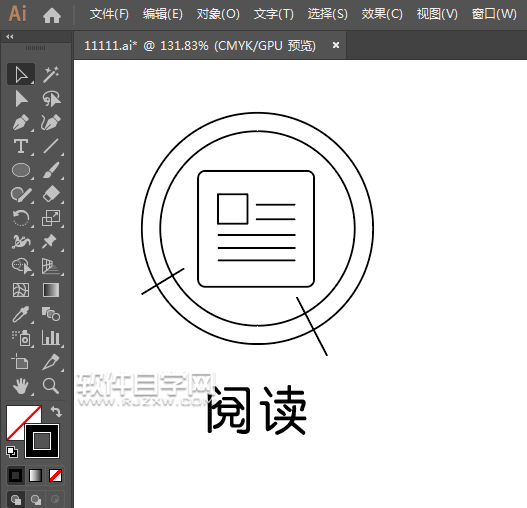Select the Gradient tool

[x=51, y=290]
